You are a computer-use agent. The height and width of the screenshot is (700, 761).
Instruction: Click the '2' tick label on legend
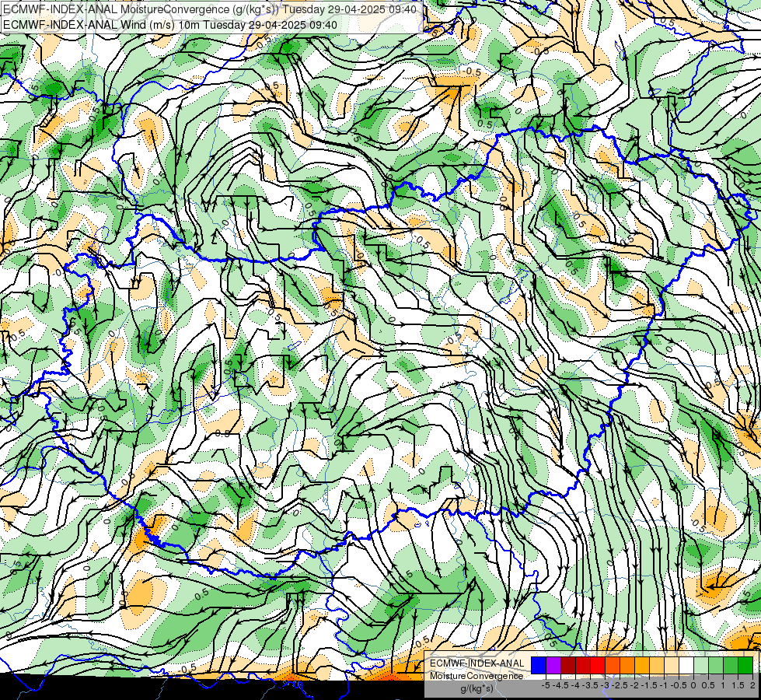752,685
